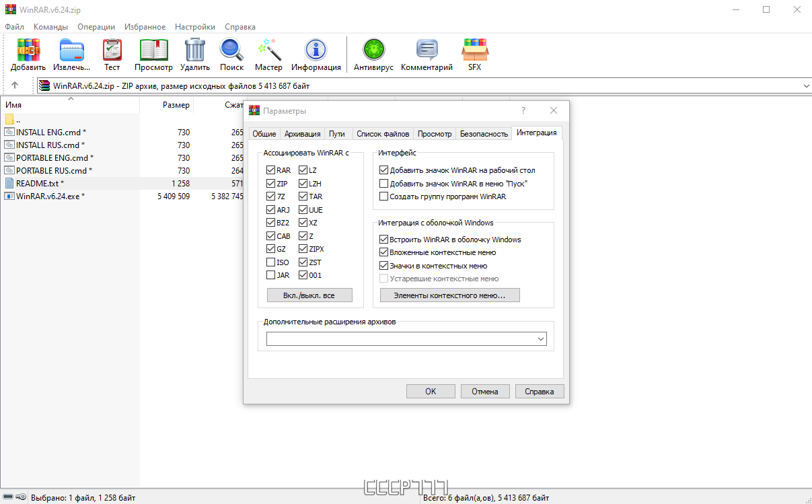Viewport: 812px width, 504px height.
Task: Click the 'Вкл./выкл. все' button
Action: (x=309, y=295)
